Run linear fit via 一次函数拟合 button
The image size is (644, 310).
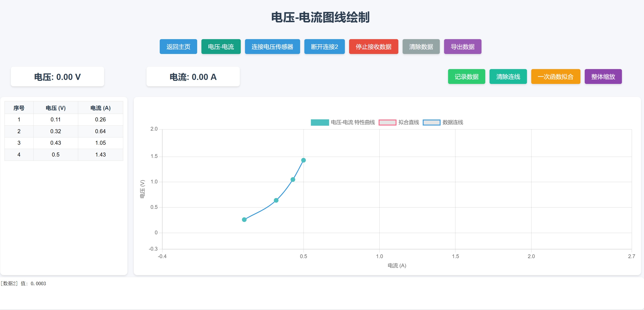click(555, 77)
